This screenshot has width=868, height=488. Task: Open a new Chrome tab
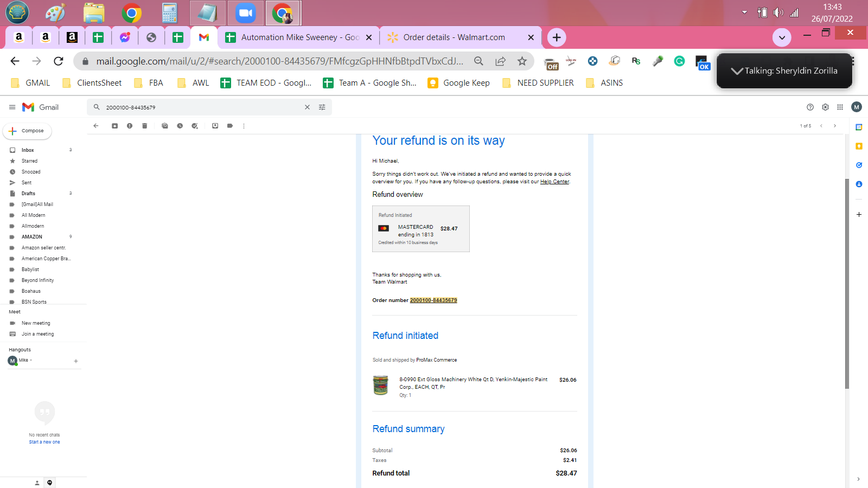click(x=557, y=37)
